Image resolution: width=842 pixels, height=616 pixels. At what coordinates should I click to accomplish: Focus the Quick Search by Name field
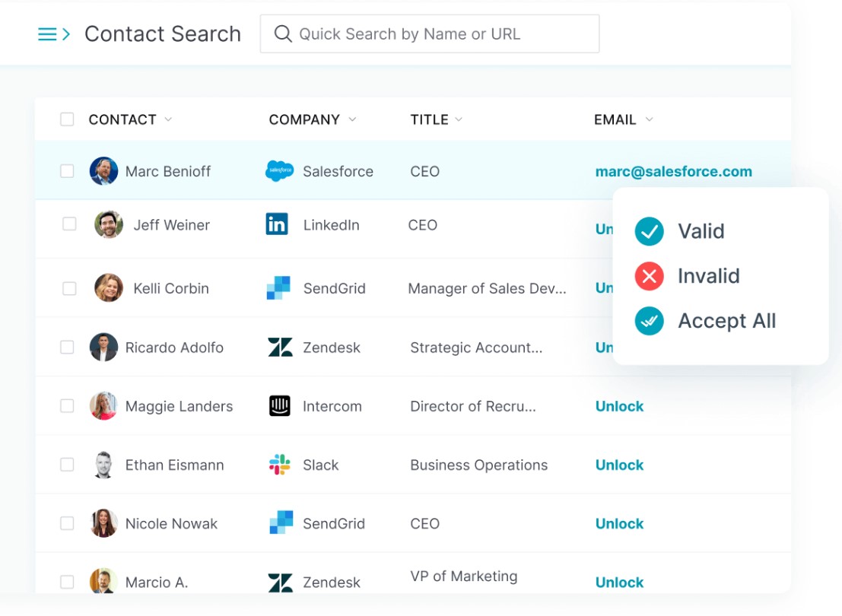(430, 33)
